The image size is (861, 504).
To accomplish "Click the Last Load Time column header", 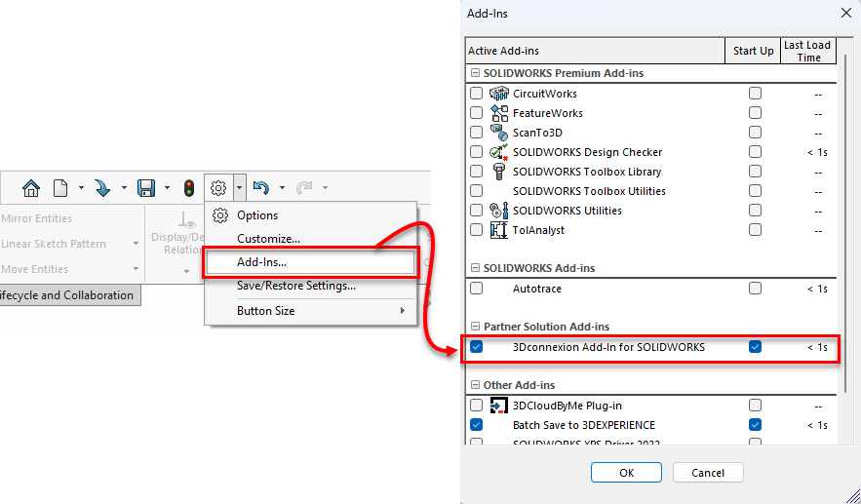I will [x=808, y=51].
